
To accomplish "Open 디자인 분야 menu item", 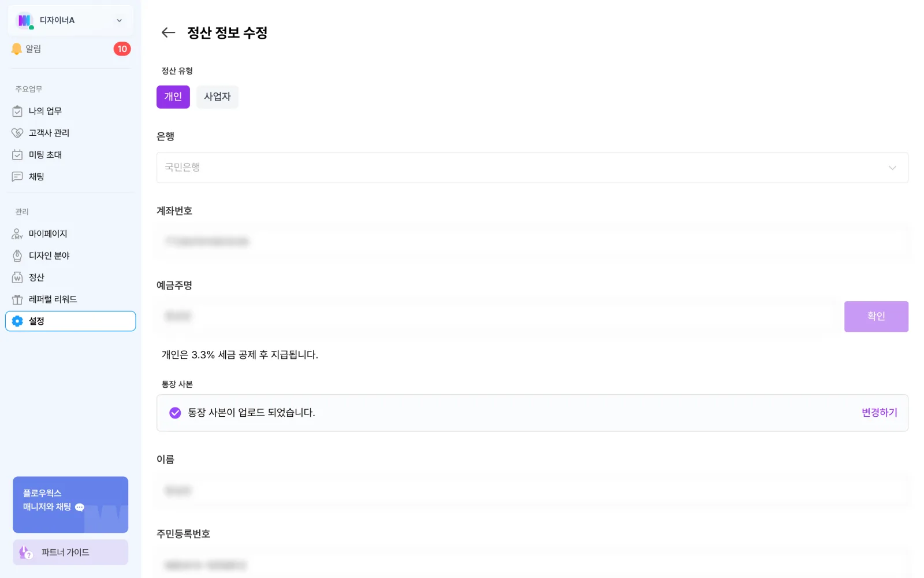I will pos(70,255).
